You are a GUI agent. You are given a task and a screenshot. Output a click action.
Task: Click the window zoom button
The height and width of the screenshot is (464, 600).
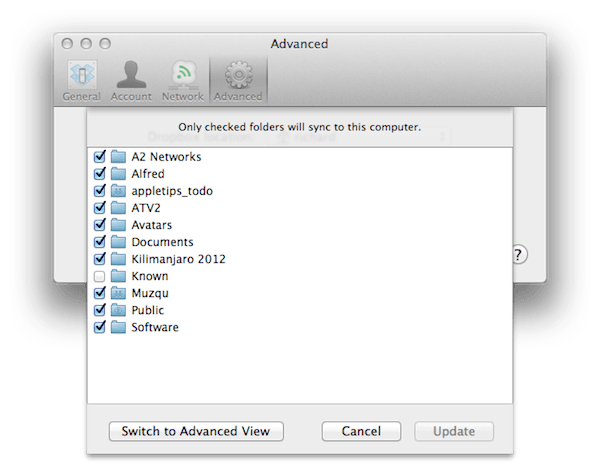tap(105, 44)
